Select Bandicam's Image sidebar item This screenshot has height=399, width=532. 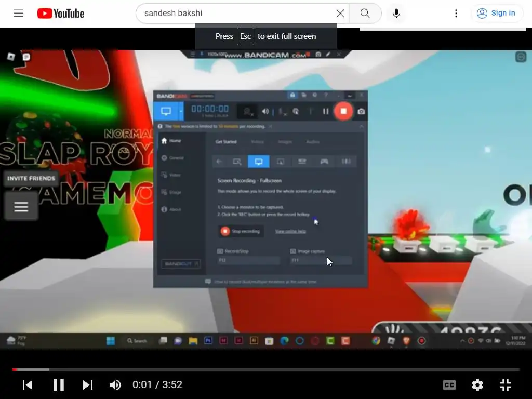coord(171,192)
